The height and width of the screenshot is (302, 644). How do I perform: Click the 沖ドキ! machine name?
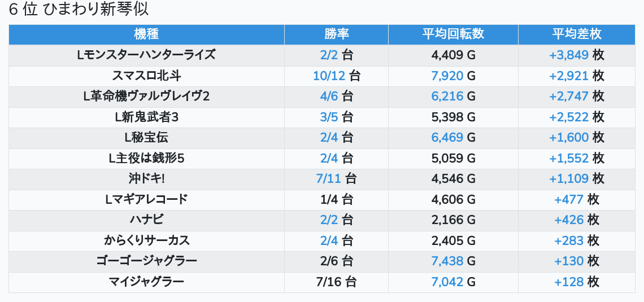146,178
